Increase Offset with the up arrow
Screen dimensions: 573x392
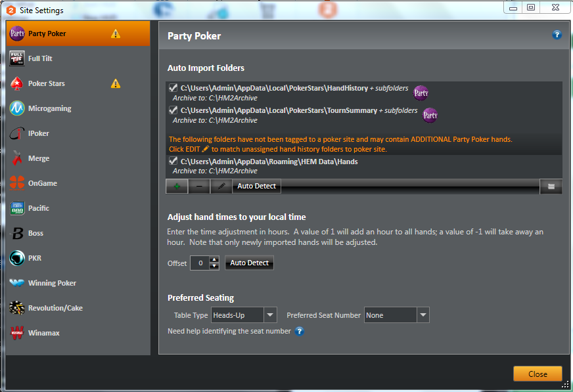tap(214, 259)
